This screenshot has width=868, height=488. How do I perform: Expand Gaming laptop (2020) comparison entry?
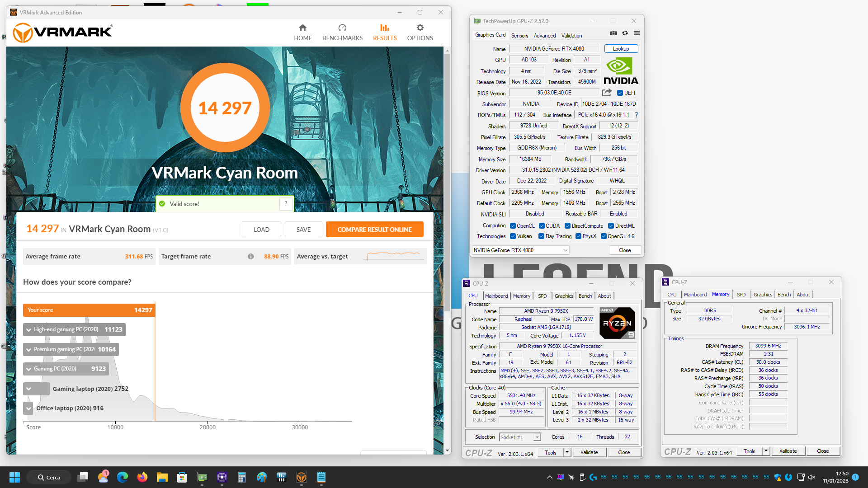point(29,389)
